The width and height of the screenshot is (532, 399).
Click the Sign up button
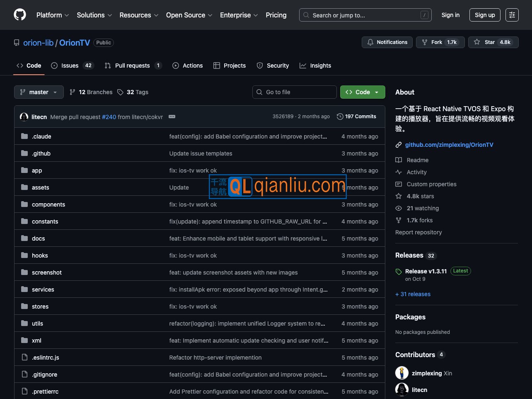(485, 15)
